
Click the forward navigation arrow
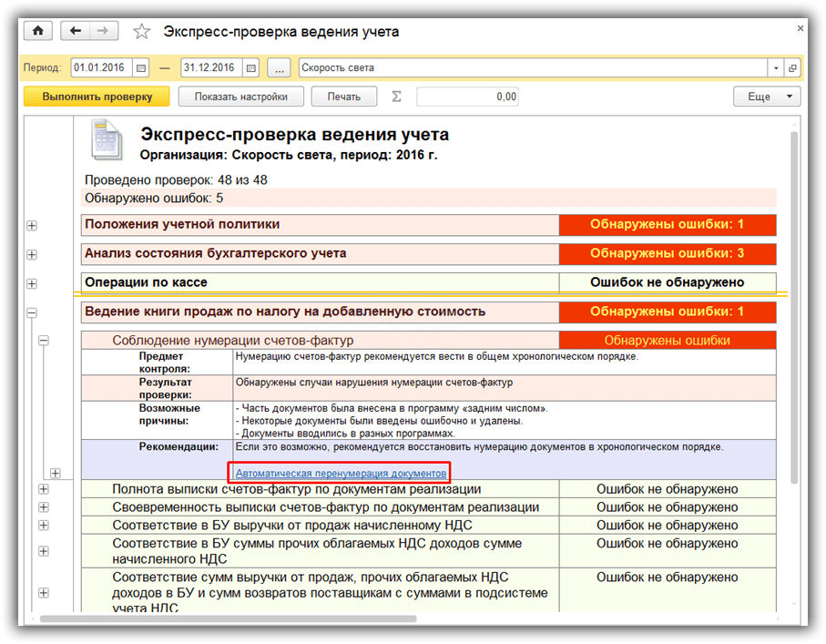(103, 31)
